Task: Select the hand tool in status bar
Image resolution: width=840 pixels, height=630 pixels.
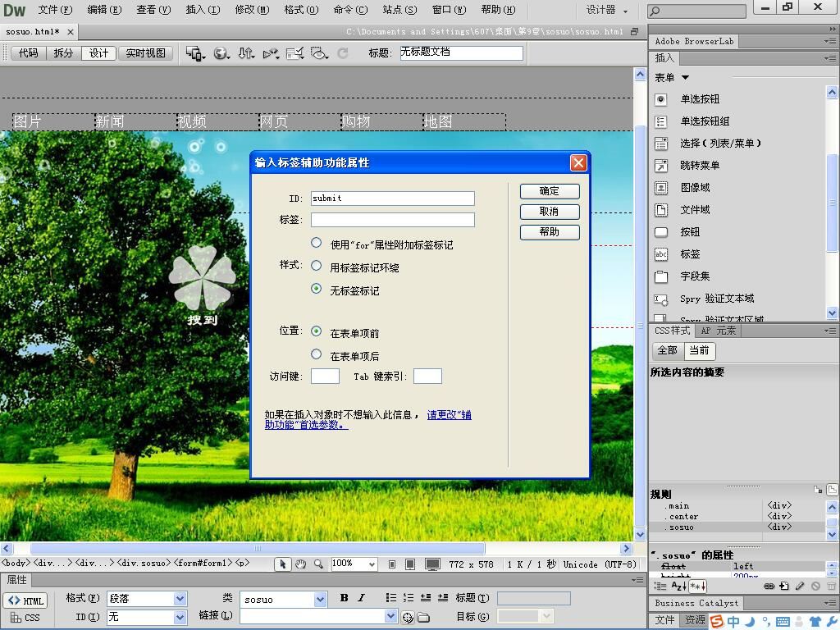Action: pos(300,564)
